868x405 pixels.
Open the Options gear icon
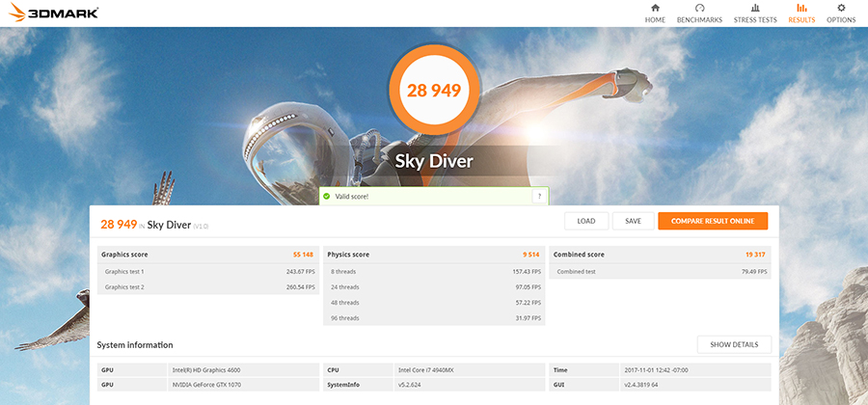tap(840, 9)
